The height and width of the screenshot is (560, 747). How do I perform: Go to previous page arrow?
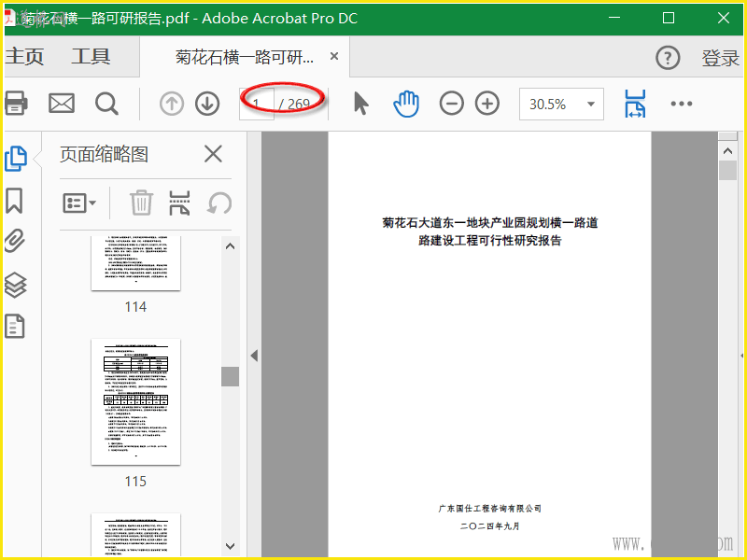point(172,104)
